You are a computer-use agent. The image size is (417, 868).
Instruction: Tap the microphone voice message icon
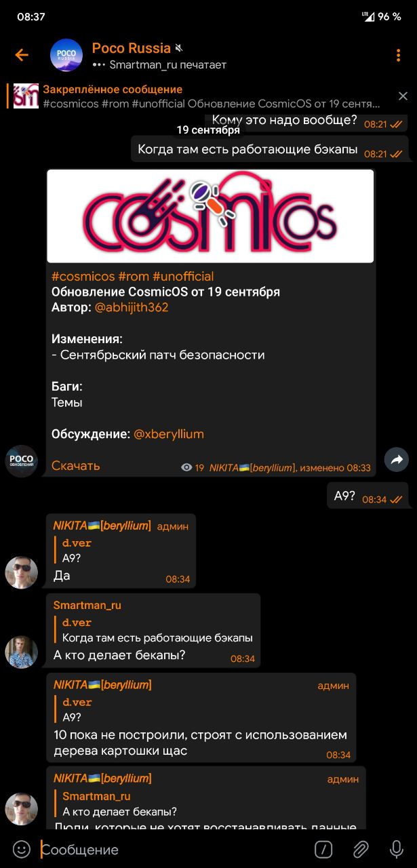[x=397, y=849]
